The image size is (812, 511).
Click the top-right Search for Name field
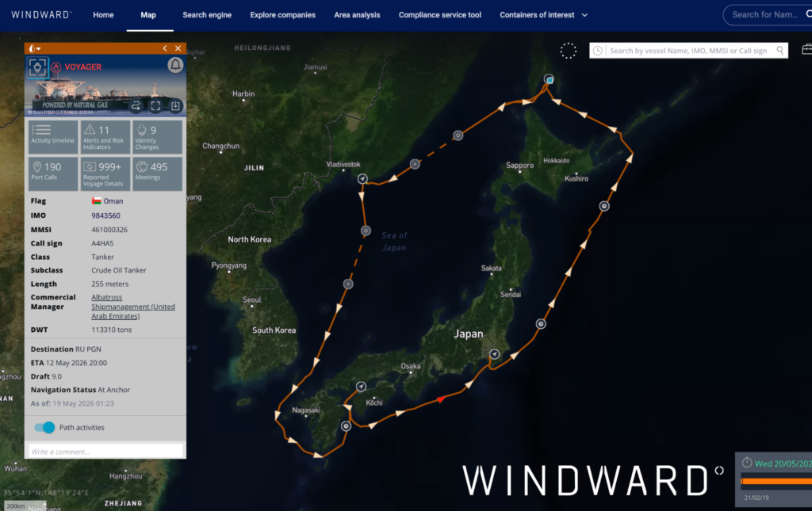[768, 14]
